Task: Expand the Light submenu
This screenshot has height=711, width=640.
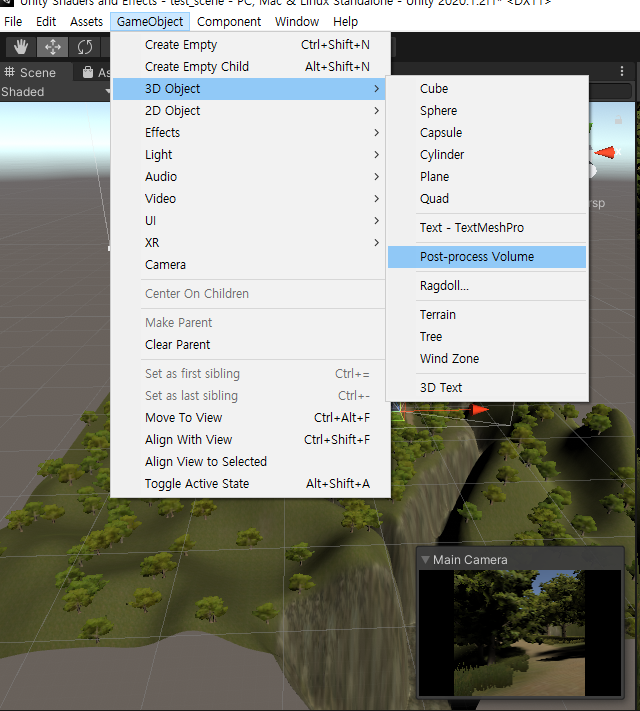Action: coord(249,155)
